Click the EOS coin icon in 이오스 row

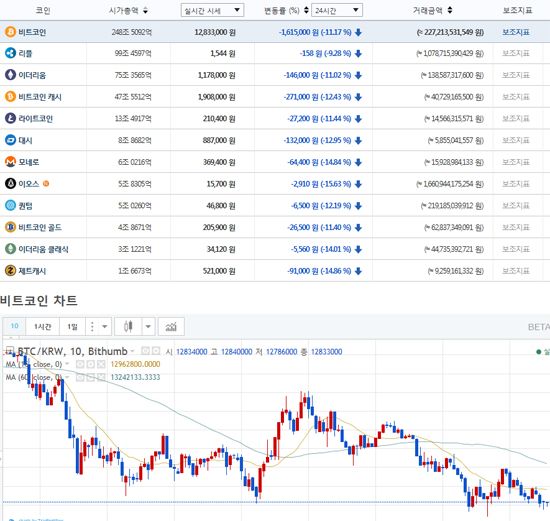point(10,183)
